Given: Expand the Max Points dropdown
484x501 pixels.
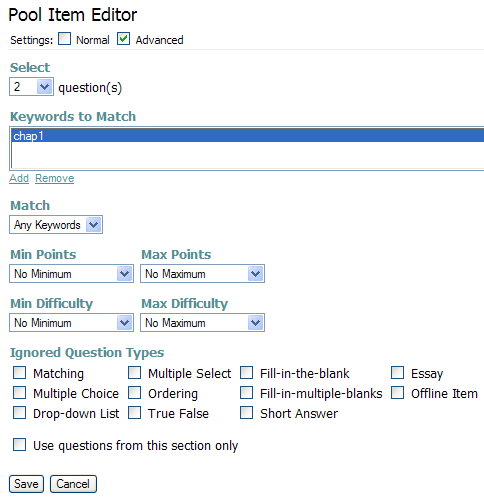Looking at the screenshot, I should [x=202, y=274].
